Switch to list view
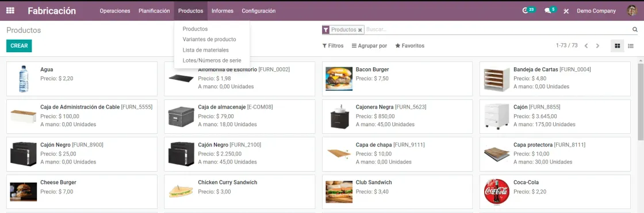The height and width of the screenshot is (213, 644). click(630, 45)
